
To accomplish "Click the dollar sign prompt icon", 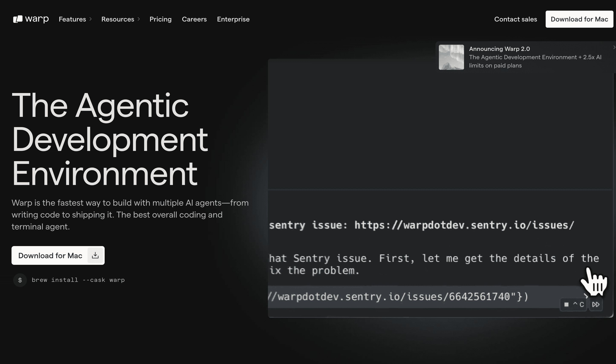I will click(20, 280).
